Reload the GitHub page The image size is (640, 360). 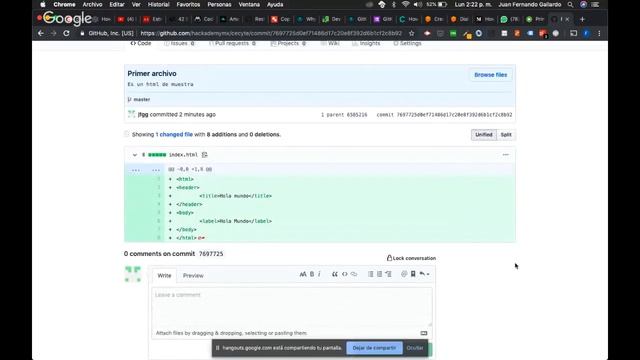pyautogui.click(x=66, y=33)
